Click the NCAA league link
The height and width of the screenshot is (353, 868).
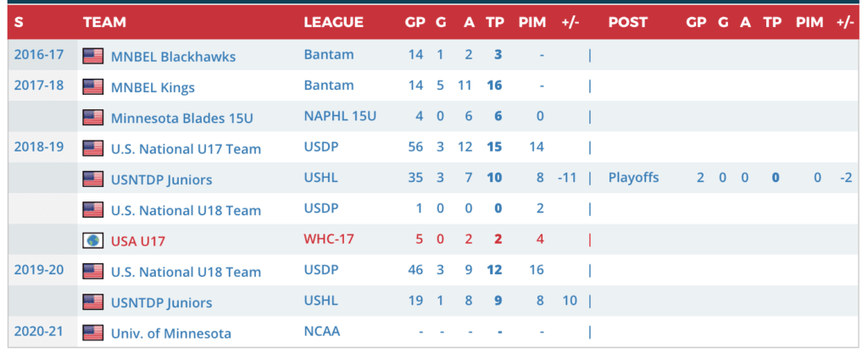coord(322,332)
